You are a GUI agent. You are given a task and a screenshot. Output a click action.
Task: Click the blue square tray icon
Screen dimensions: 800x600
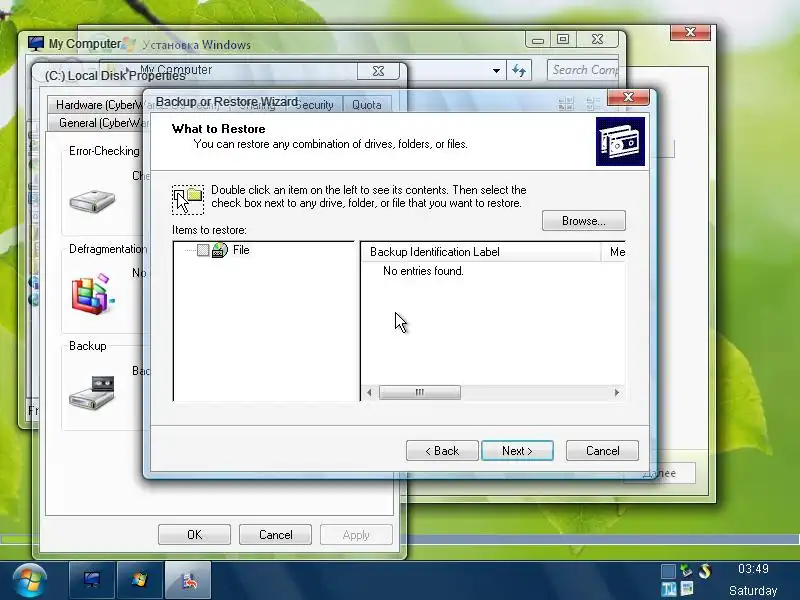tap(668, 571)
